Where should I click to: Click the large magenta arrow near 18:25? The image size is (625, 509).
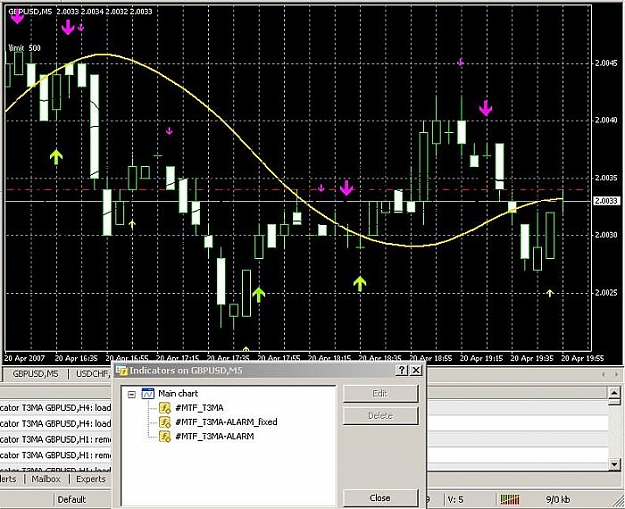click(x=346, y=188)
